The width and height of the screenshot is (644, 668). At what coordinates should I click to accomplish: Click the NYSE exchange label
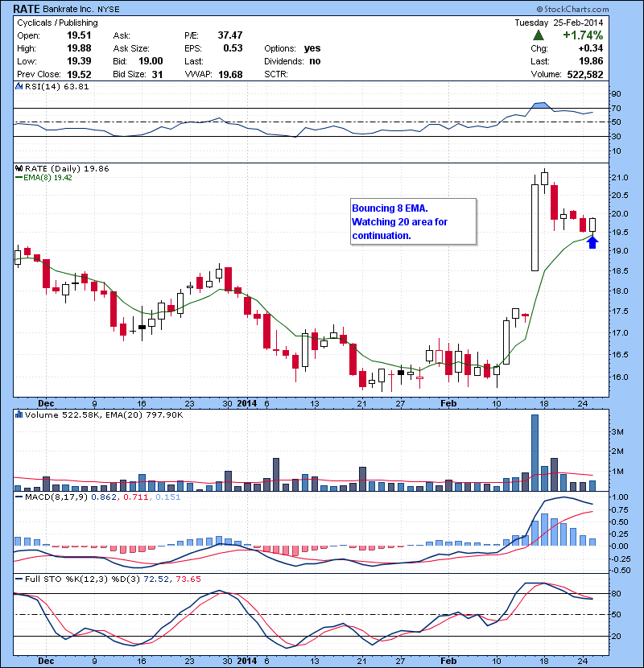click(x=108, y=9)
